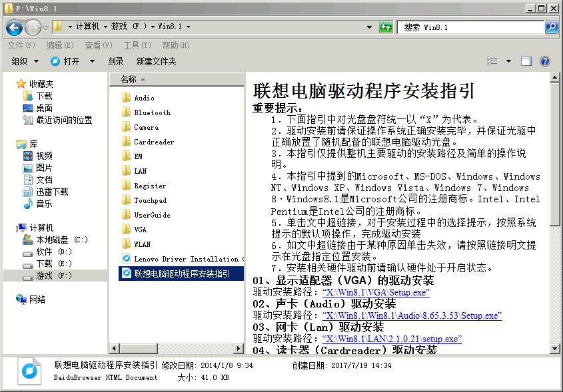
Task: Select 桌面 in the navigation pane
Action: pyautogui.click(x=38, y=108)
